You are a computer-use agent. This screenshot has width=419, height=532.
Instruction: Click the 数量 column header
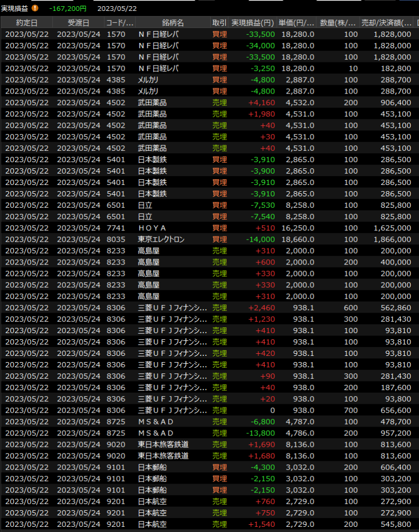[x=338, y=23]
